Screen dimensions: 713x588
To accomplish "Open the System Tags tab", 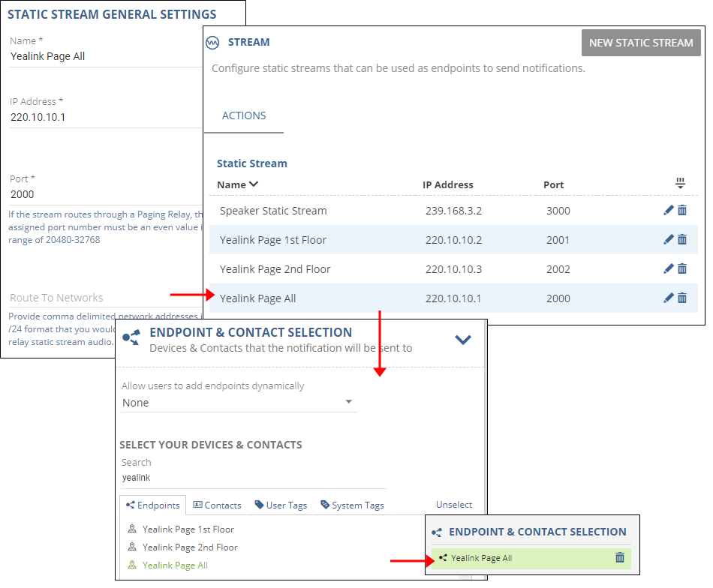I will (x=353, y=505).
